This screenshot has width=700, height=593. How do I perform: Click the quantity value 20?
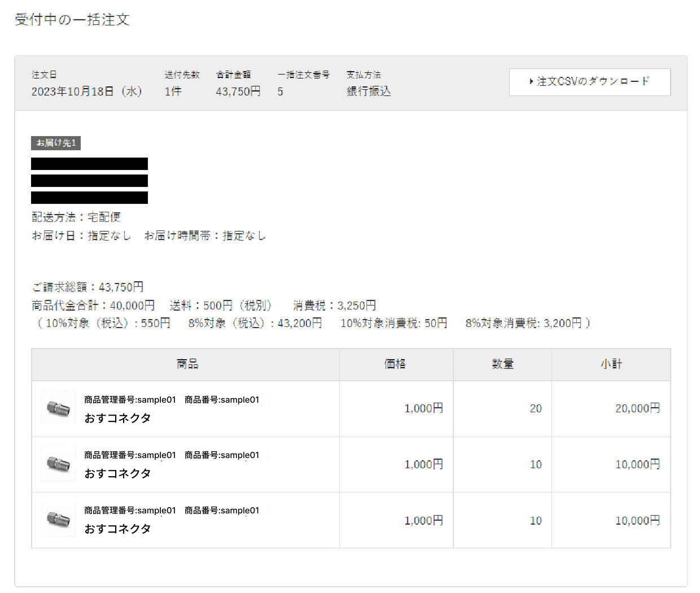point(535,408)
